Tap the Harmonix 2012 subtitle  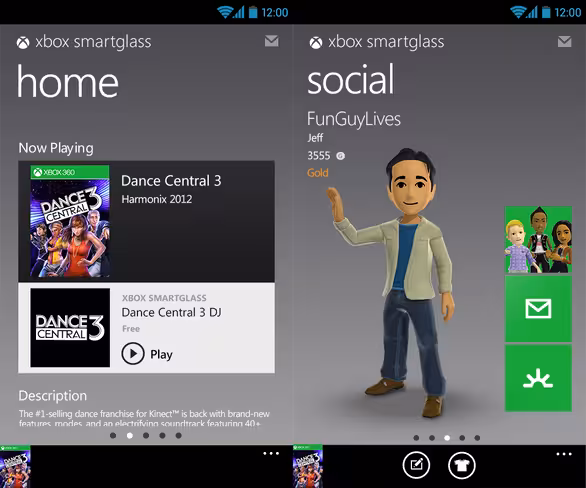[x=157, y=199]
